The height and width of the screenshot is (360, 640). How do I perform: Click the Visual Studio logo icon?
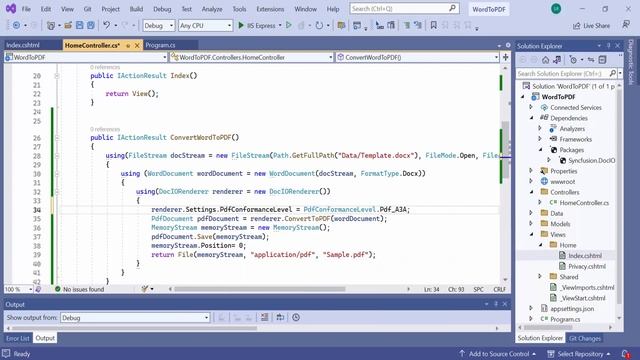[x=11, y=9]
